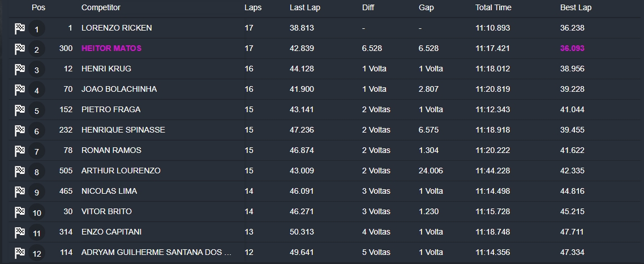
Task: Click the Last Lap column header
Action: [x=305, y=7]
